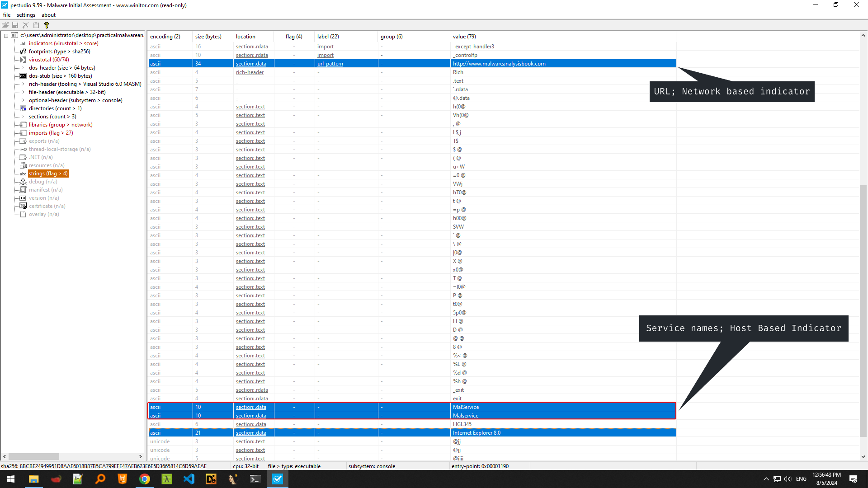Click the url-pattern label link
The width and height of the screenshot is (868, 488).
[330, 64]
